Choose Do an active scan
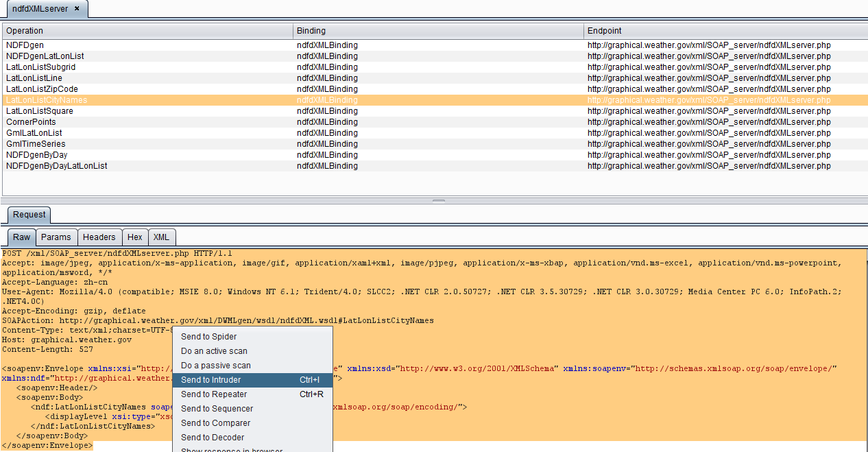The height and width of the screenshot is (452, 868). coord(214,351)
